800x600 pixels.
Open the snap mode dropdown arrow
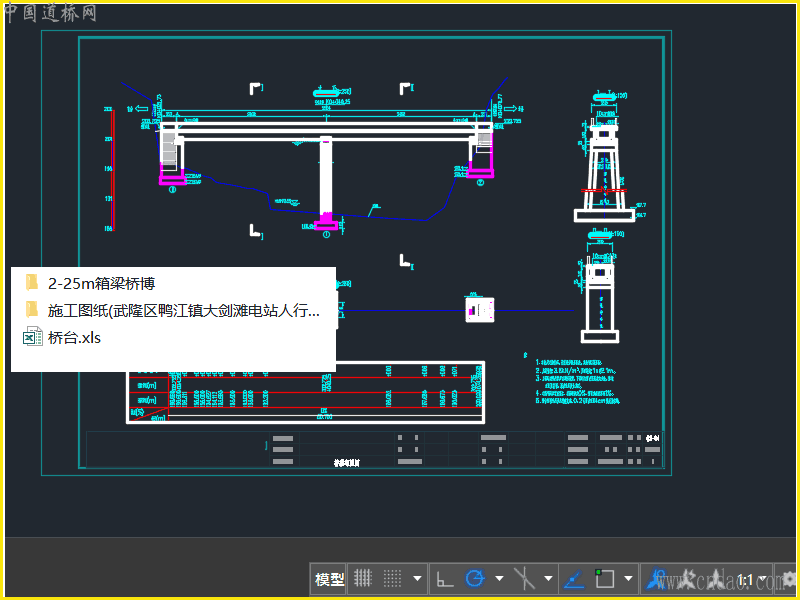coord(417,579)
